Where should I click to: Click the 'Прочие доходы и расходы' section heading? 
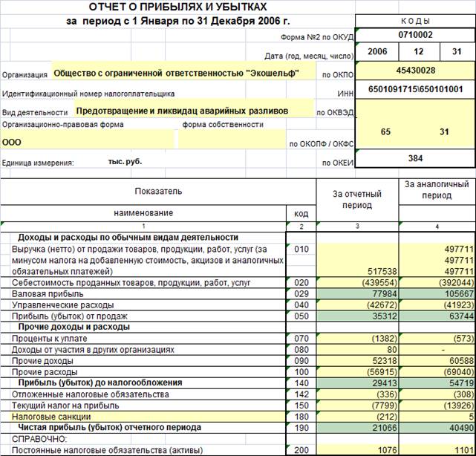pyautogui.click(x=74, y=327)
